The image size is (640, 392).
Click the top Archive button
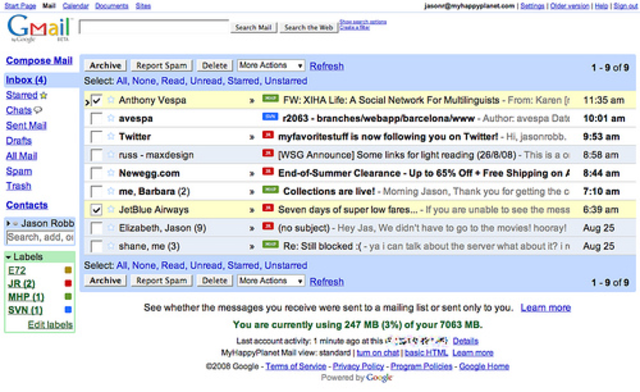[x=105, y=65]
